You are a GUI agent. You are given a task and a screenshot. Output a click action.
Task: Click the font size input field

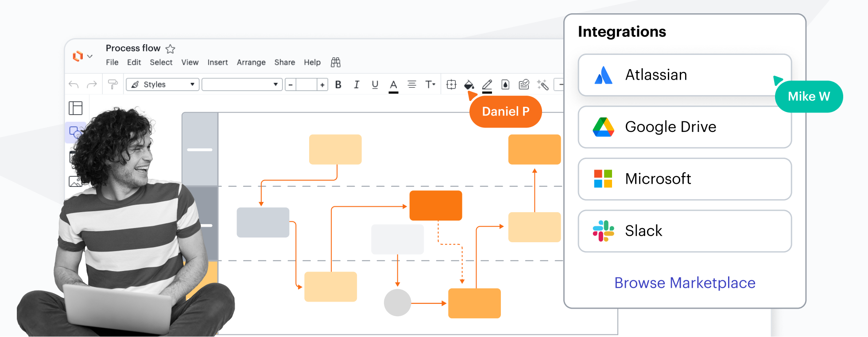tap(306, 85)
